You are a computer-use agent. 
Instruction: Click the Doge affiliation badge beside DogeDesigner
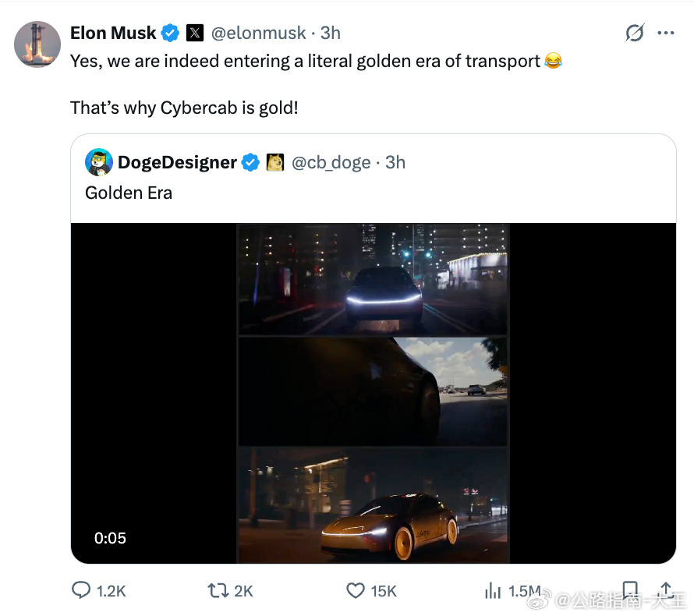pos(274,162)
